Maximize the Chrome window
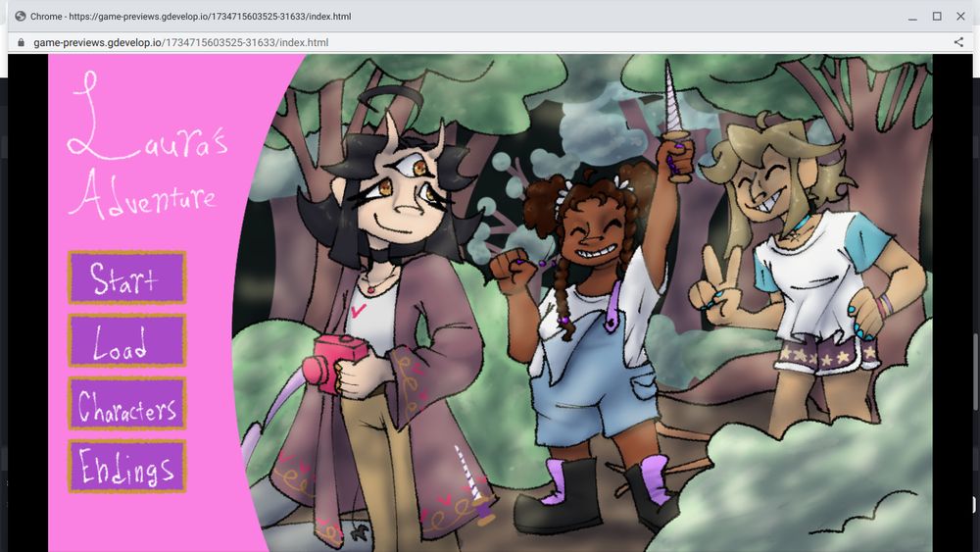Image resolution: width=980 pixels, height=552 pixels. (937, 17)
